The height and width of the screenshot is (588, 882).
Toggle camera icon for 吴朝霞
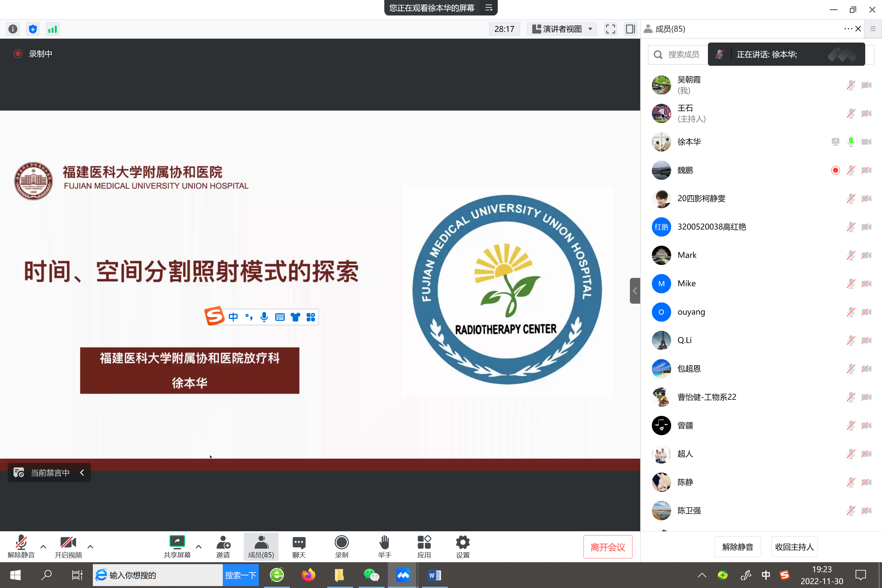(866, 85)
